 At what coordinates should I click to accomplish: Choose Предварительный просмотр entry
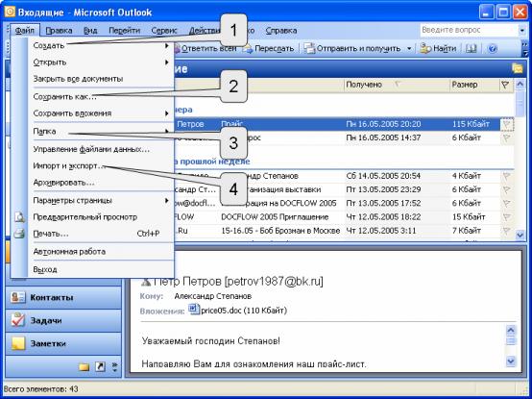point(101,217)
